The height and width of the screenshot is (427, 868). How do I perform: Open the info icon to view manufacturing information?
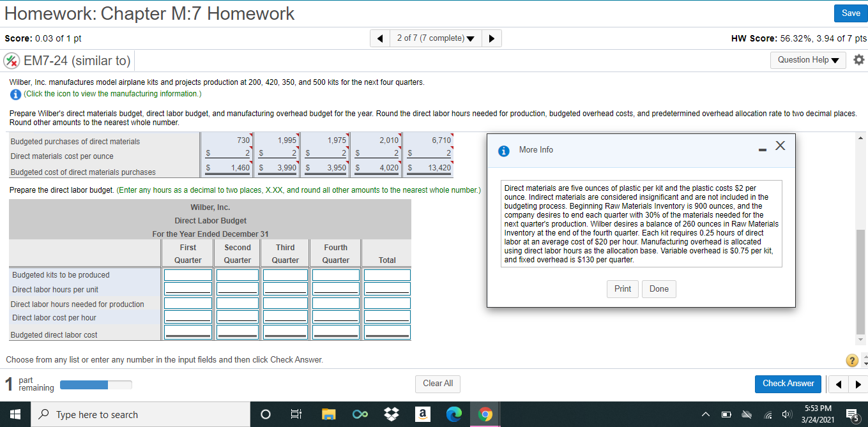(14, 94)
